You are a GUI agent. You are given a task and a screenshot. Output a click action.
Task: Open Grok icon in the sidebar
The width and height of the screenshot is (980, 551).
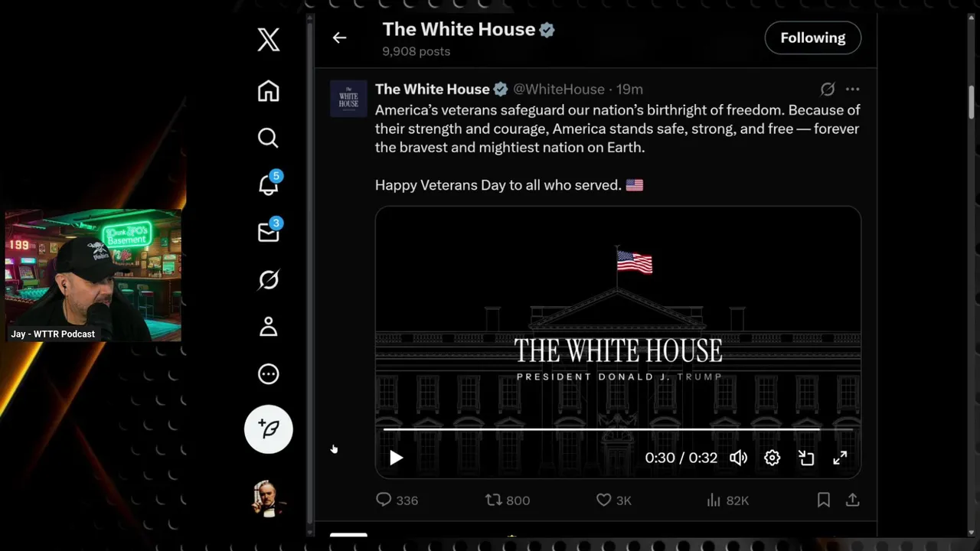[268, 280]
